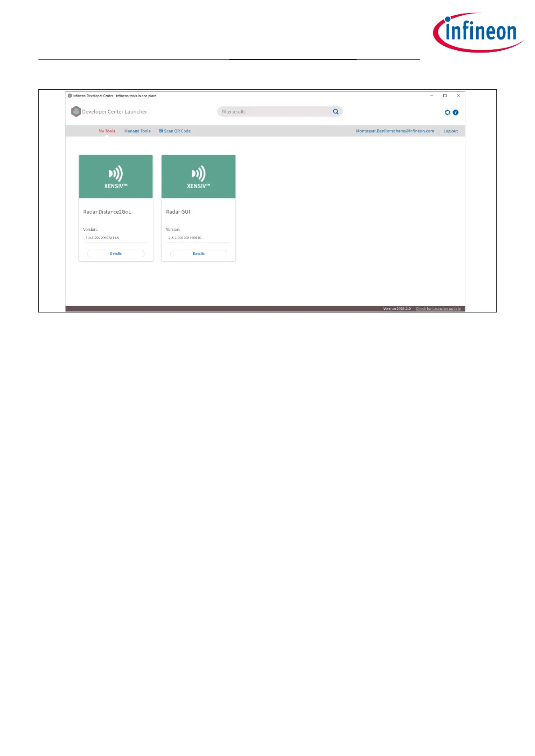Open help via the question mark icon
This screenshot has height=756, width=535.
(455, 112)
